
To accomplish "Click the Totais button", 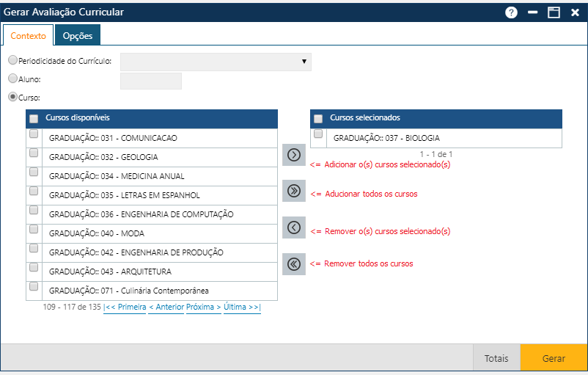I will pos(496,358).
